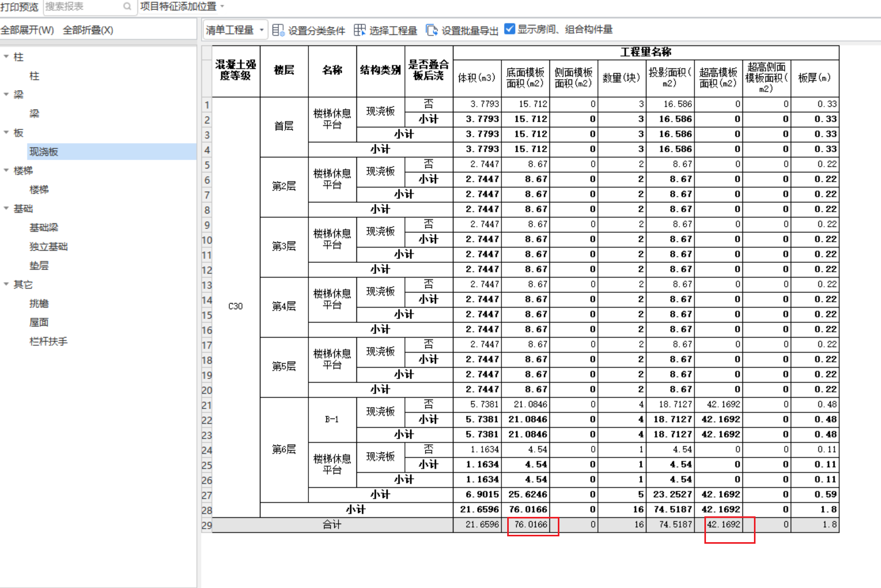Click 混凝土强度等级 column header
This screenshot has width=881, height=588.
(236, 71)
